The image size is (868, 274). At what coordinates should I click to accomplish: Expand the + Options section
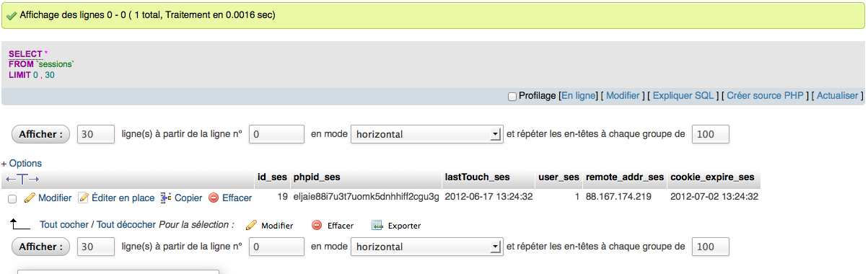coord(22,164)
